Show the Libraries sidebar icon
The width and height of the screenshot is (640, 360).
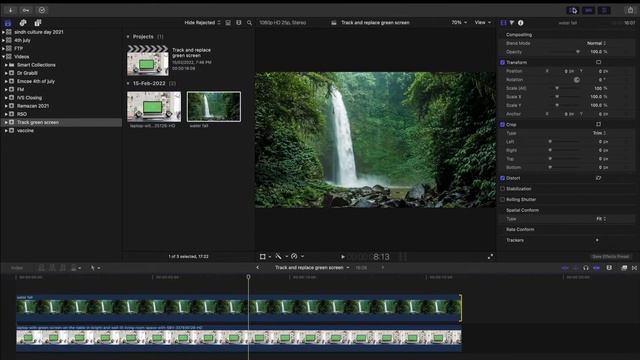pyautogui.click(x=8, y=23)
